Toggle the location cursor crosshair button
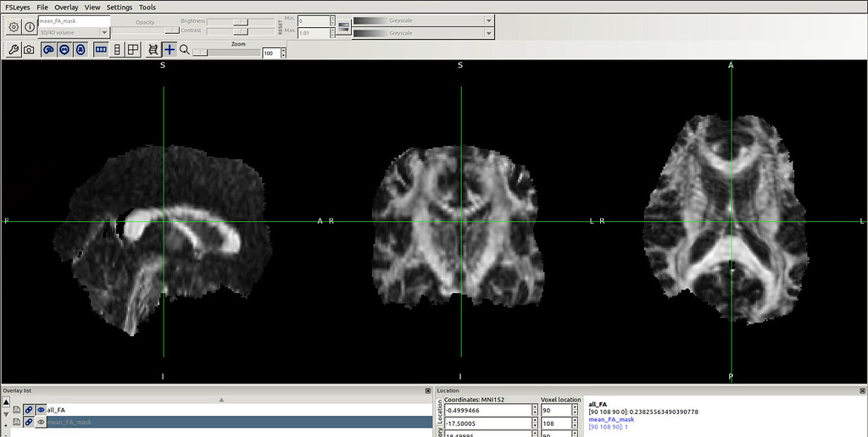 (x=170, y=50)
